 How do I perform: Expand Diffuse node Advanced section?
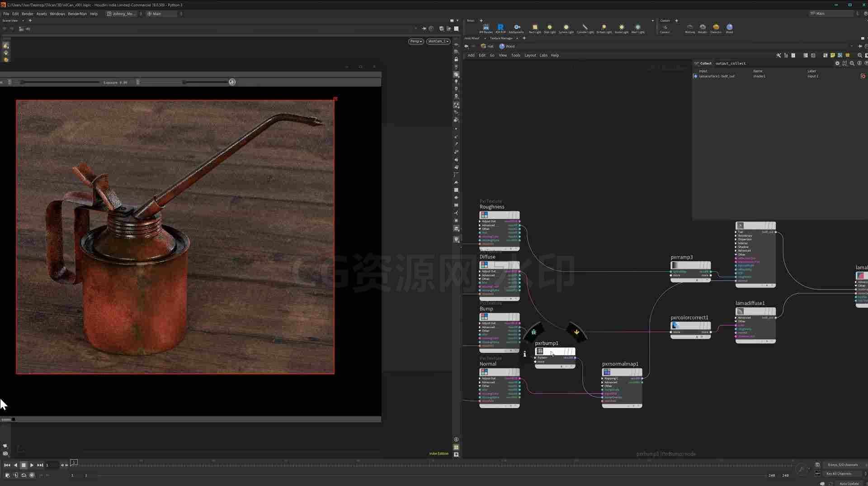(x=480, y=275)
